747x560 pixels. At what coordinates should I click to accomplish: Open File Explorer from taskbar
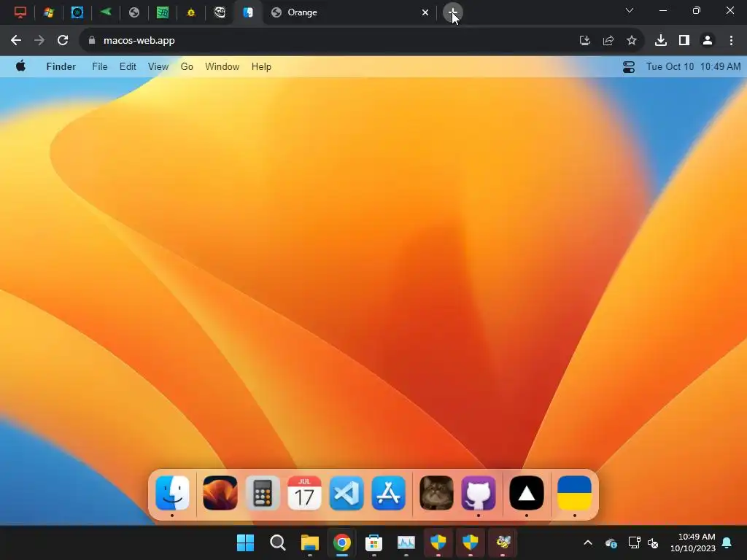309,542
